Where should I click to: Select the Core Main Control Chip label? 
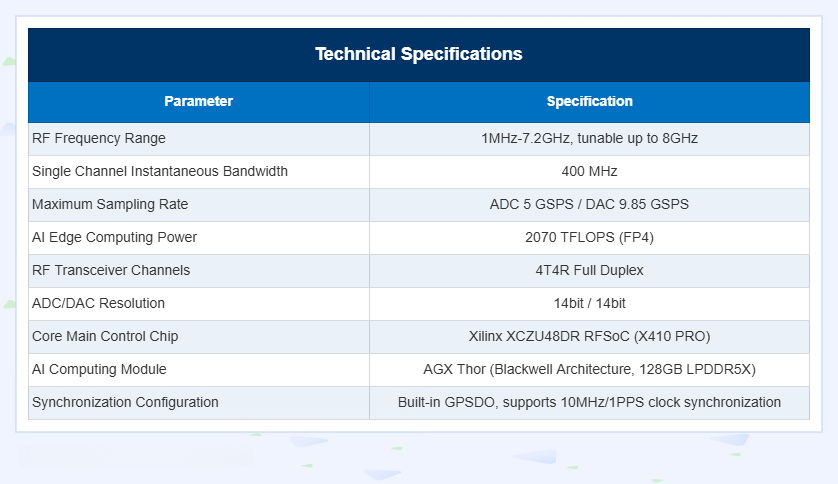[105, 337]
